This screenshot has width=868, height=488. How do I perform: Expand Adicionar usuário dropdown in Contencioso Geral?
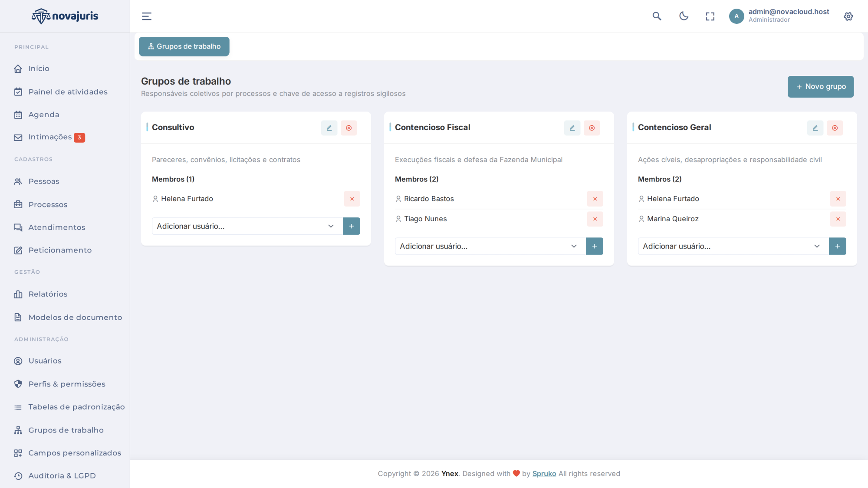733,246
